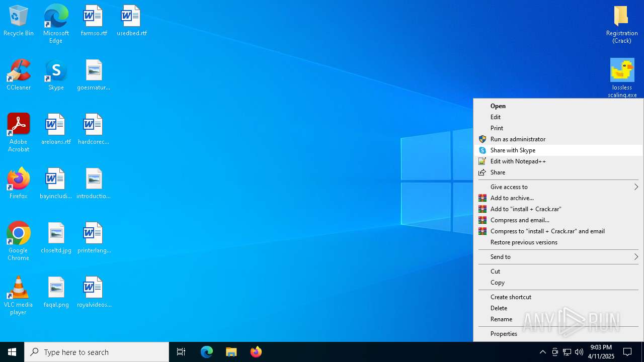Open Edge from the taskbar
Image resolution: width=644 pixels, height=362 pixels.
point(207,352)
